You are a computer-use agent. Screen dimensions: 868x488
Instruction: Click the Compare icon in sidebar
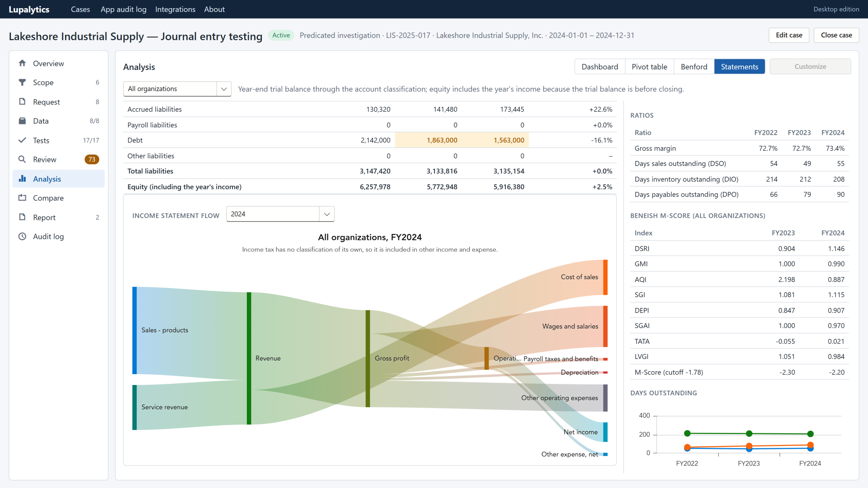[22, 198]
